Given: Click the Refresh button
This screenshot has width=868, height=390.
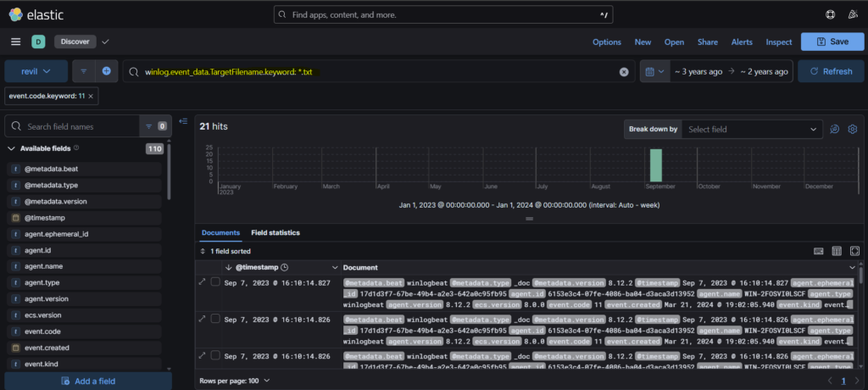Looking at the screenshot, I should 830,71.
